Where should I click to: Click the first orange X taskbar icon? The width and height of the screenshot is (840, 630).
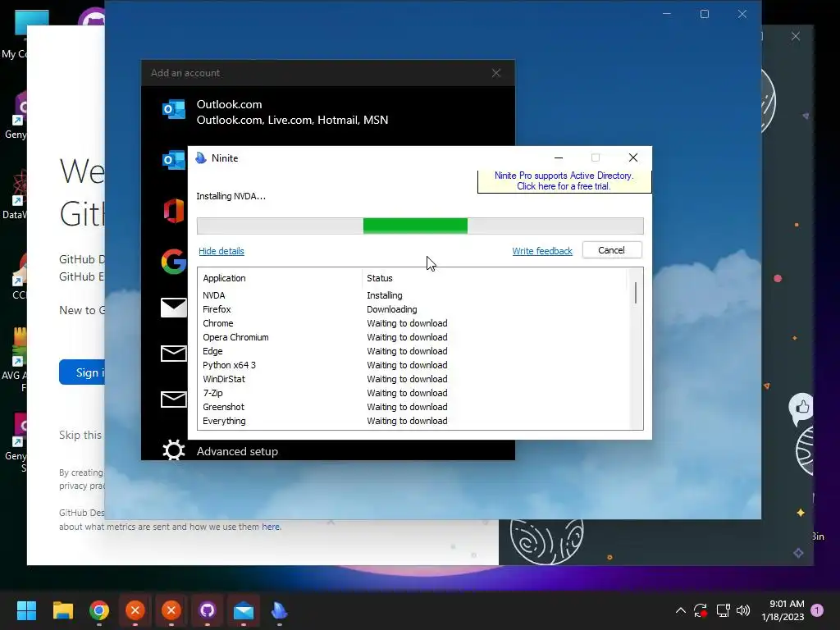click(135, 610)
